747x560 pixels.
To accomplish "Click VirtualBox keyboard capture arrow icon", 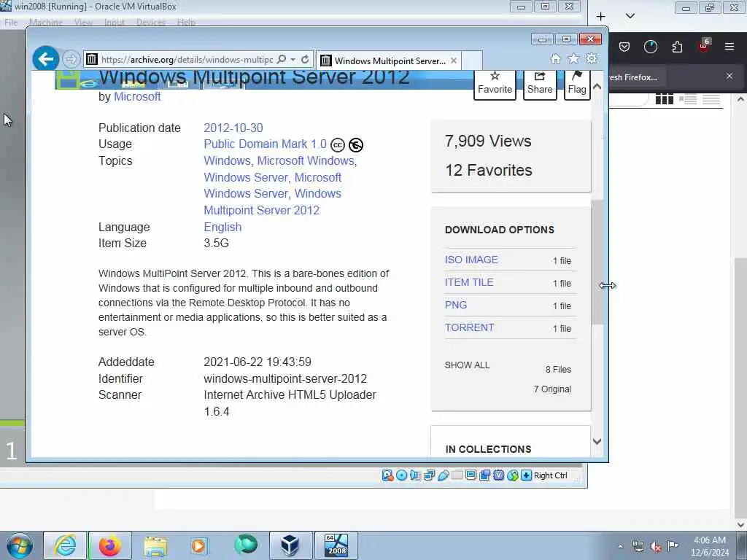I will coord(527,475).
